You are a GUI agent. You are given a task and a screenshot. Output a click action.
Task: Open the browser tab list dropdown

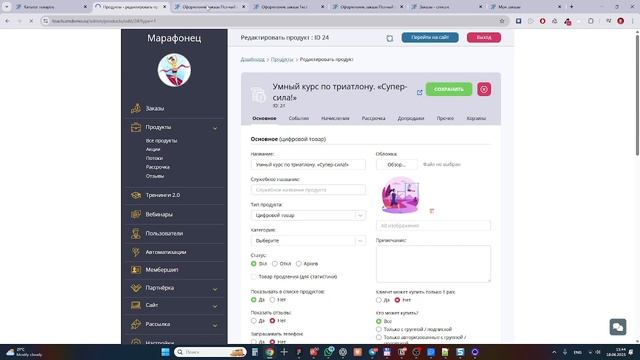(x=7, y=7)
